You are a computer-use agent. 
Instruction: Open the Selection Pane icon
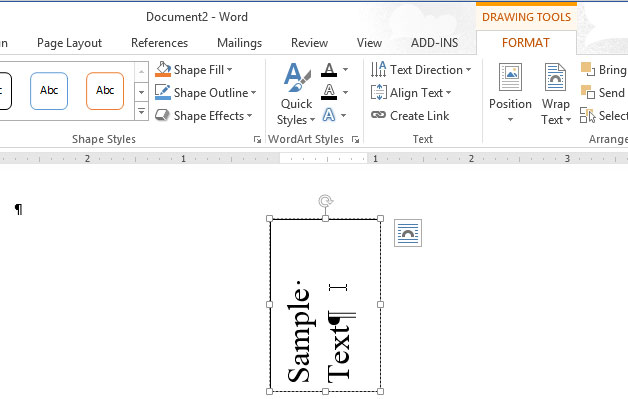click(588, 115)
